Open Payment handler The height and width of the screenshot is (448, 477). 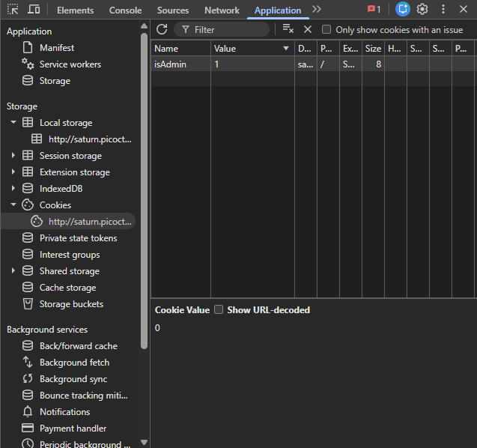click(73, 429)
